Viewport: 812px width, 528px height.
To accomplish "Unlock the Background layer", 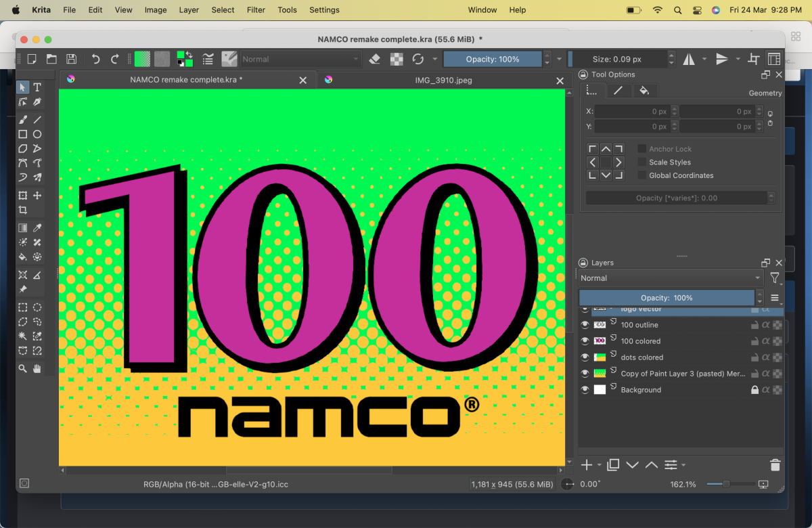I will click(x=754, y=390).
